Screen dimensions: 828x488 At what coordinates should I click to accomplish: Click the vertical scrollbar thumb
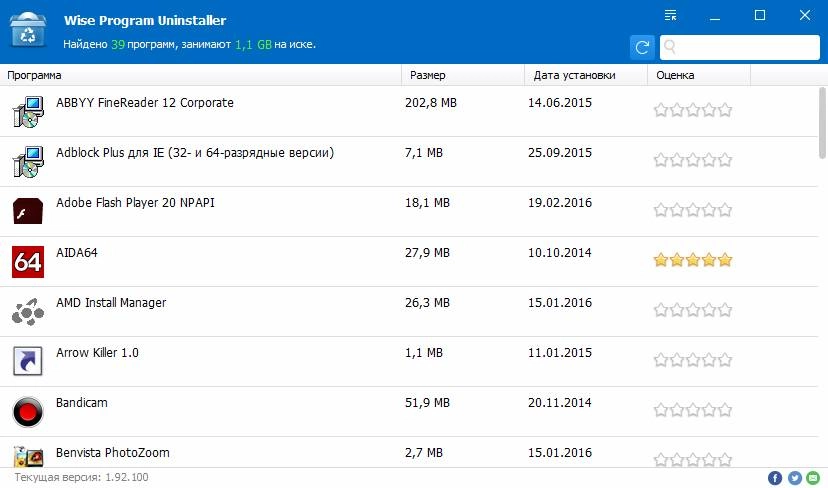[x=822, y=123]
